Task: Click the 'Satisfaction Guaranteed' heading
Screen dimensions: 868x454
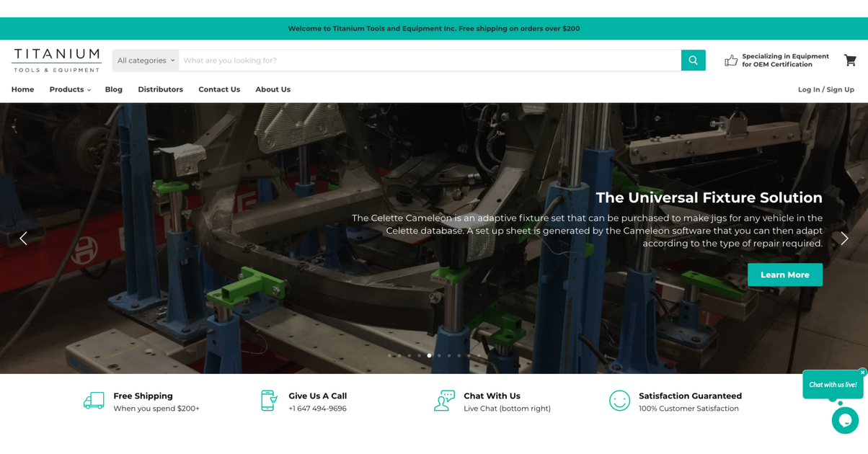Action: tap(690, 396)
